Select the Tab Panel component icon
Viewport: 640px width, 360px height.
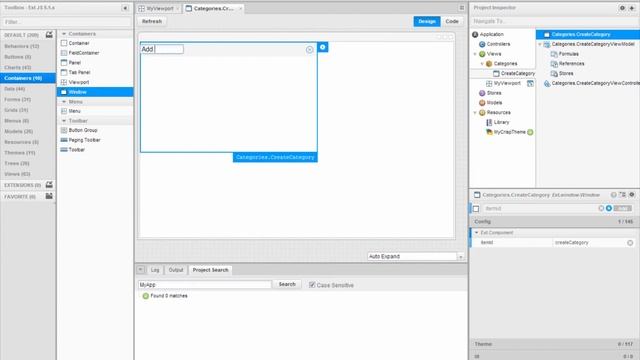point(64,72)
